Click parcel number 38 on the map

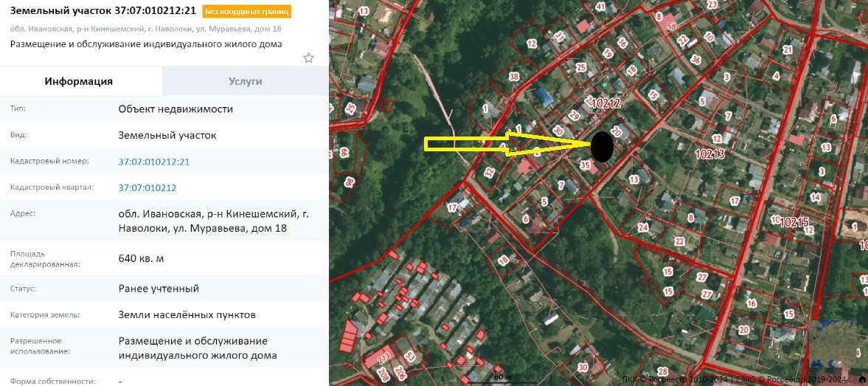coord(514,77)
